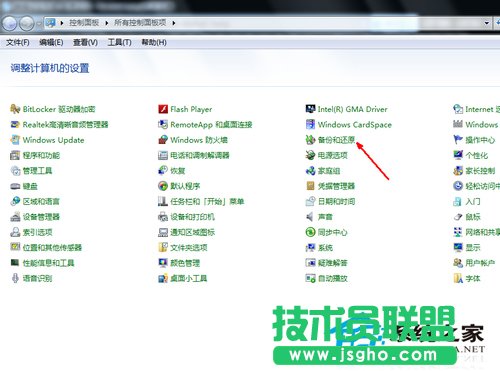Open the 系统 link
500x371 pixels.
pyautogui.click(x=325, y=248)
